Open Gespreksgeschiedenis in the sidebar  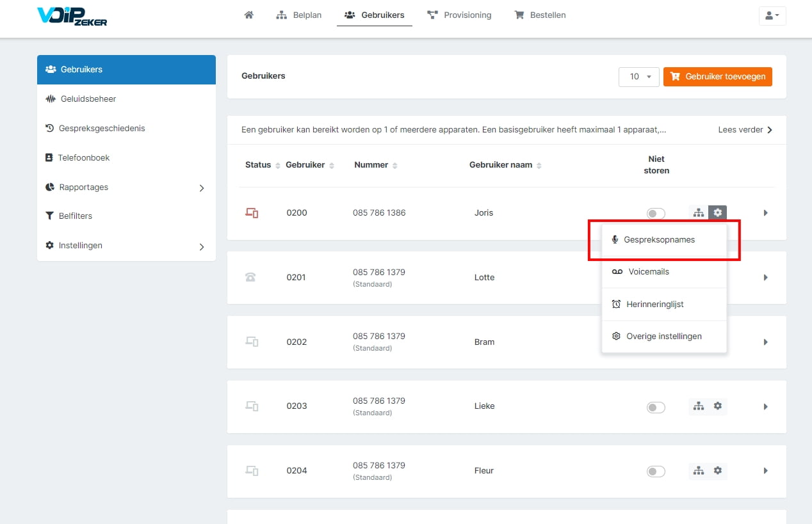[126, 129]
